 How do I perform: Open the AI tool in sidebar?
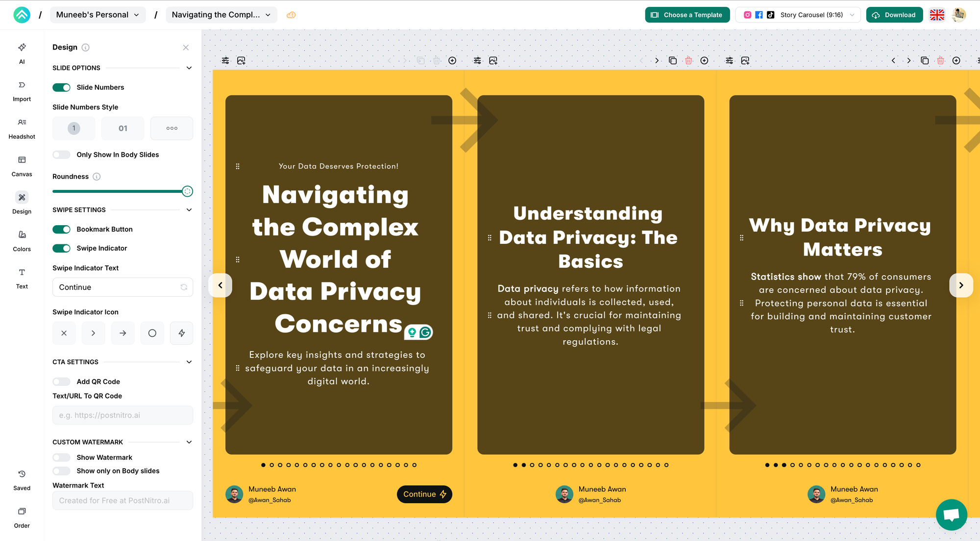tap(22, 53)
